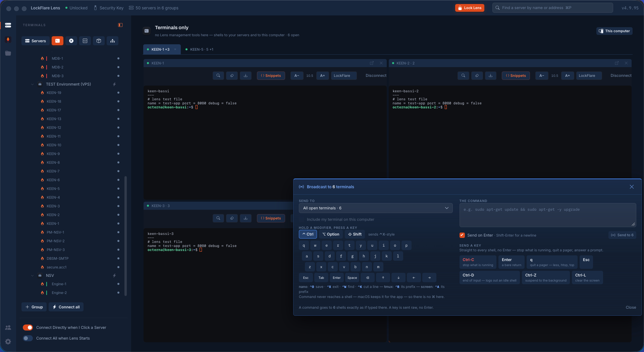Screen dimensions: 644x352
Task: Pop out the KEEN-1 terminal pane
Action: click(x=372, y=63)
